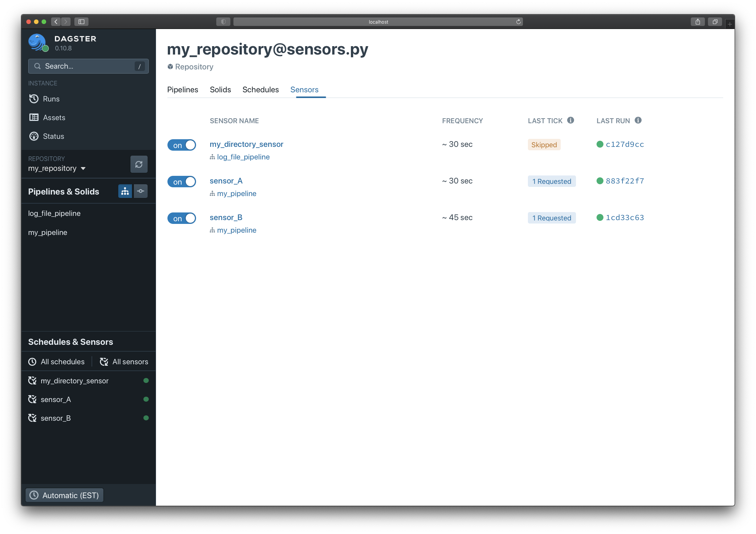Focus the Search field
This screenshot has height=534, width=756.
pyautogui.click(x=88, y=66)
